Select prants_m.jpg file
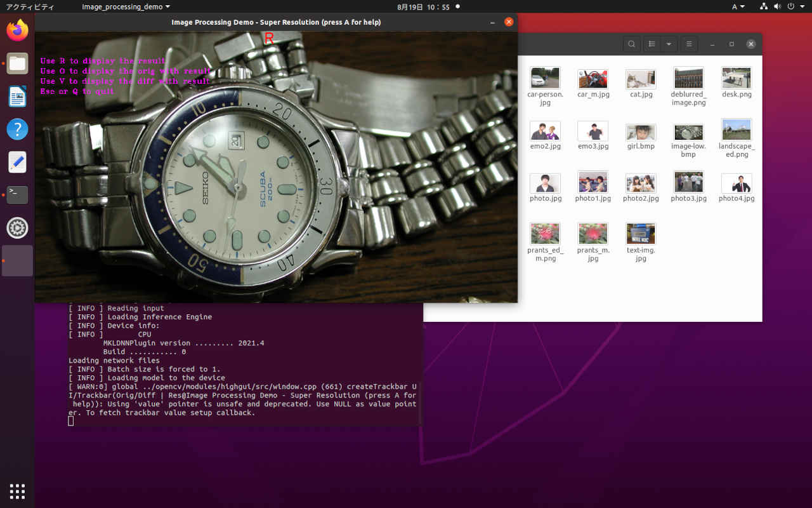 (x=593, y=243)
